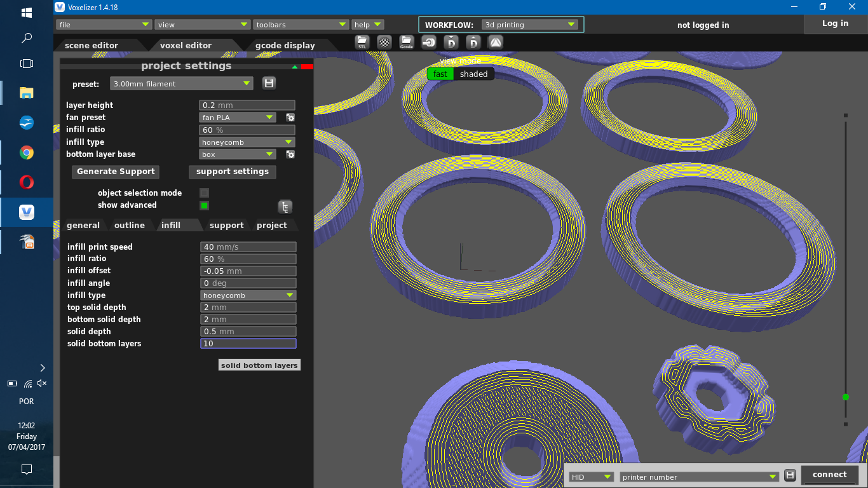Screen dimensions: 868x488
Task: Close project settings panel with red button
Action: pyautogui.click(x=307, y=67)
